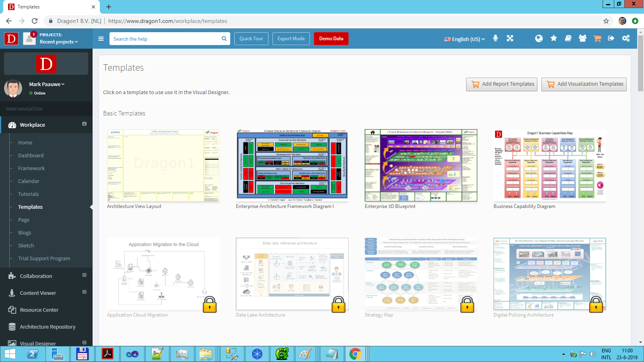Toggle sidebar with hamburger menu icon
Viewport: 644px width, 362px height.
pos(101,39)
